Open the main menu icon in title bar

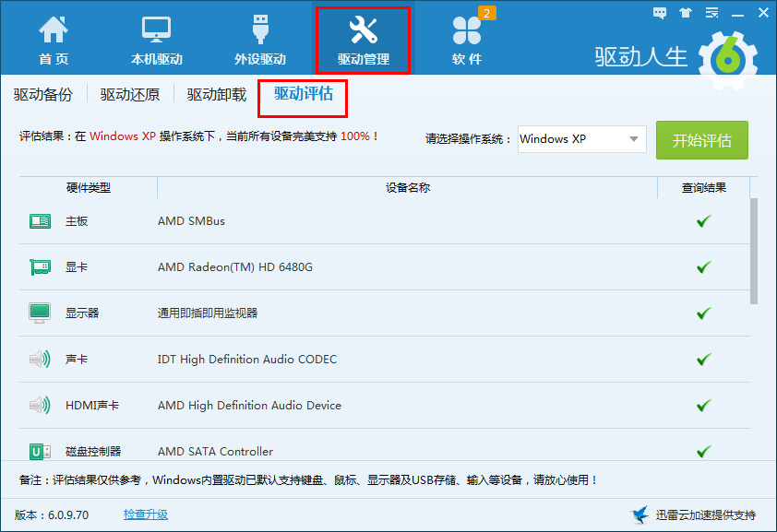[x=712, y=13]
